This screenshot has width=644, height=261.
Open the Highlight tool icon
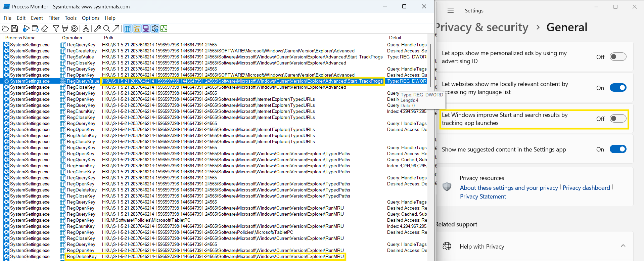(x=65, y=29)
